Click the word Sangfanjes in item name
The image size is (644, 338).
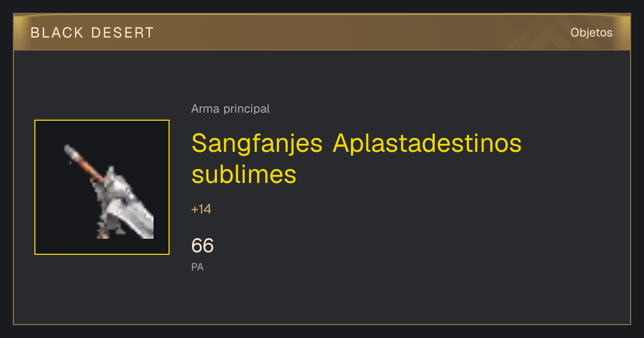(x=257, y=144)
